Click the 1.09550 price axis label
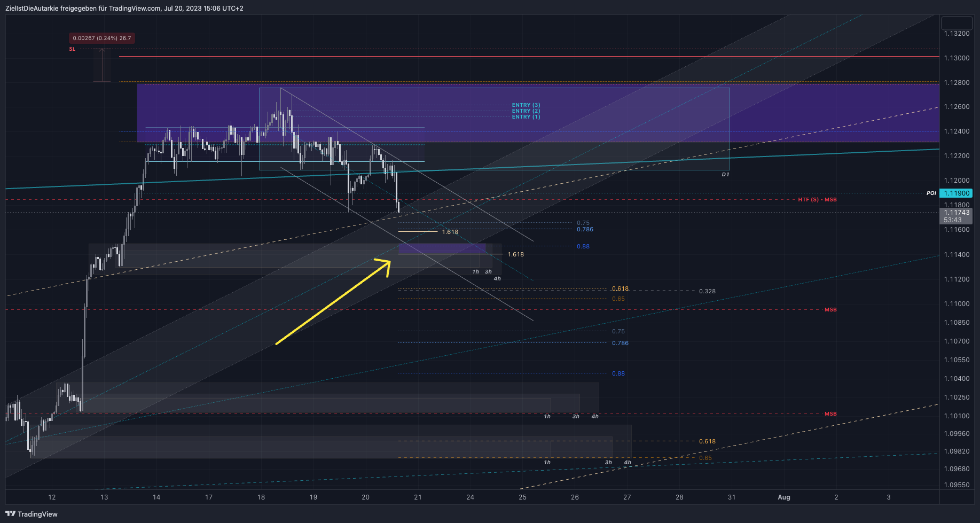This screenshot has height=523, width=980. [x=957, y=485]
